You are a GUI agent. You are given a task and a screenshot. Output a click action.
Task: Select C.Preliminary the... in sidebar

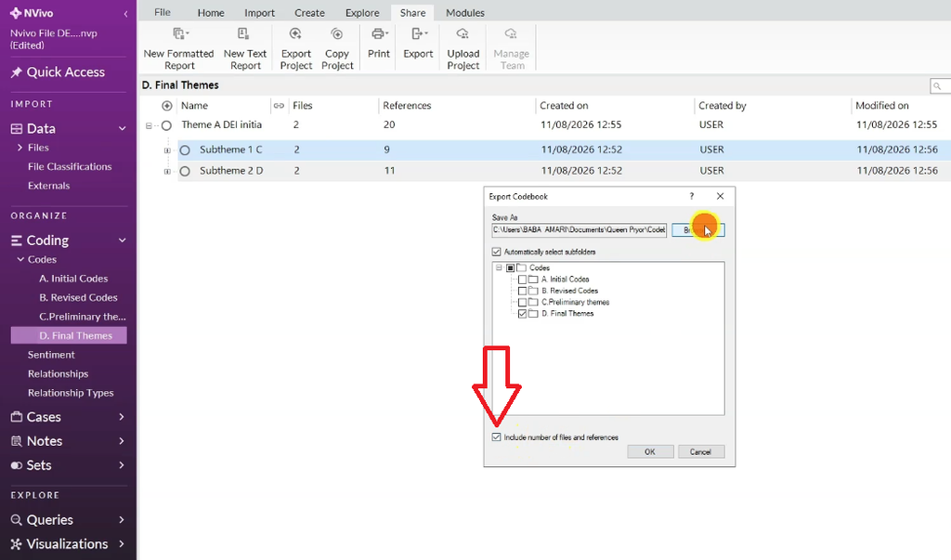tap(83, 317)
